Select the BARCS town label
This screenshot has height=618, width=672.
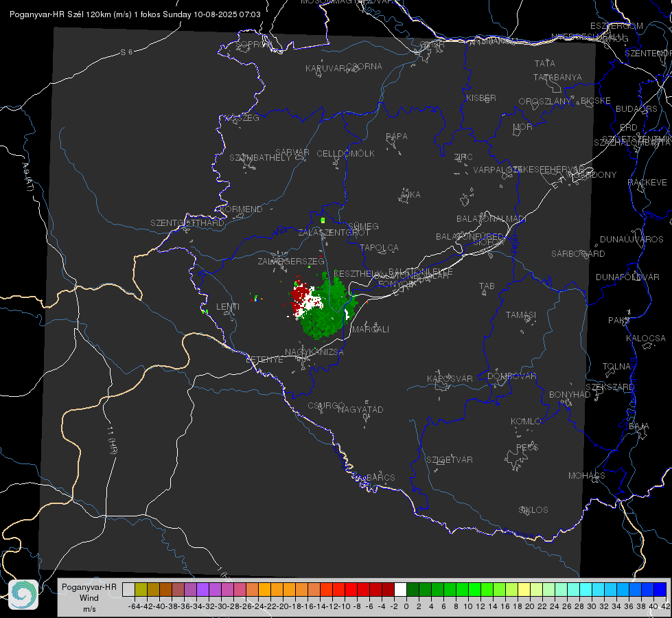point(380,477)
